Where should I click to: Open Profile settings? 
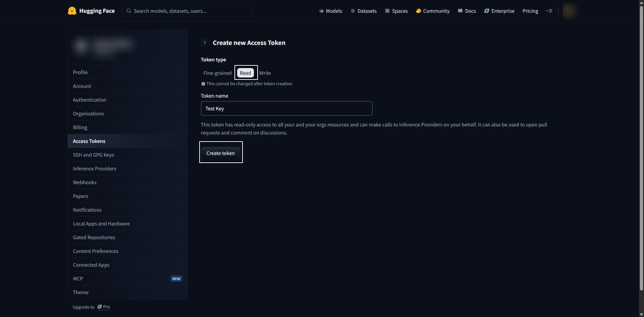pos(127,72)
